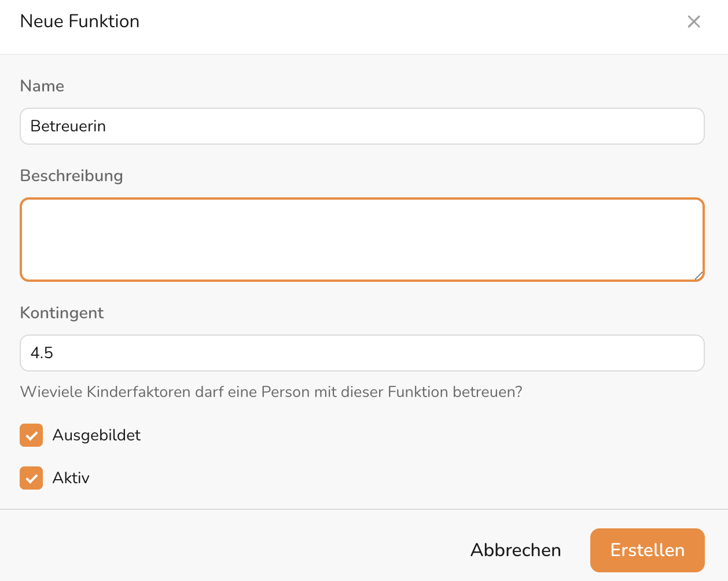This screenshot has width=728, height=581.
Task: Place cursor on the word Betreuerin
Action: point(68,126)
